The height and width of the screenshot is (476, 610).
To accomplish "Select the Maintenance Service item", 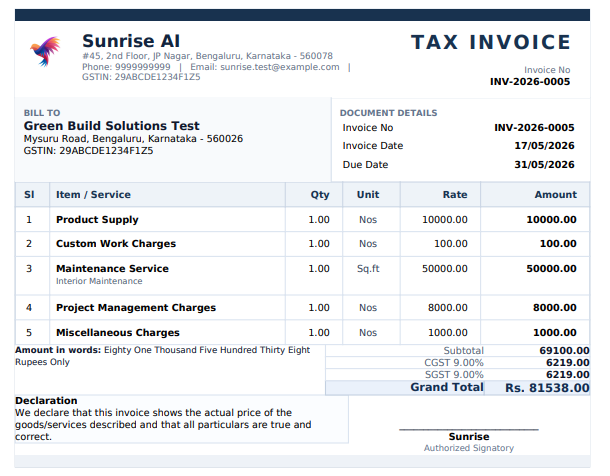I will 112,269.
